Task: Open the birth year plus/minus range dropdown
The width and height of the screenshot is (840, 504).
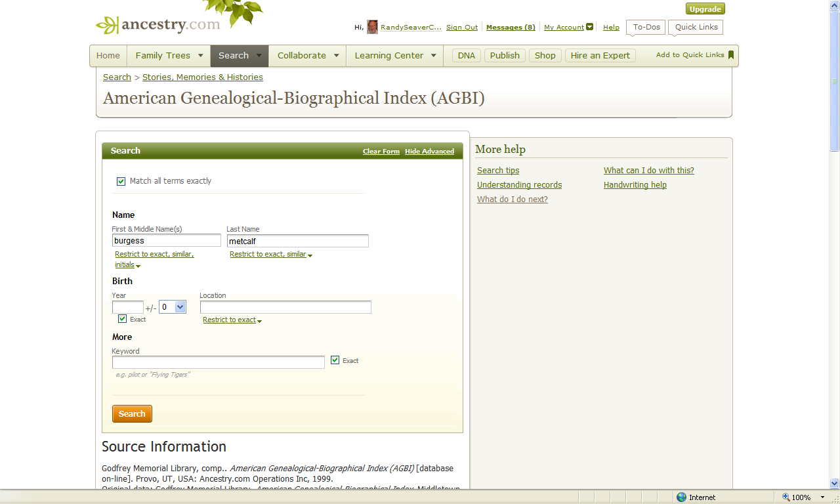Action: coord(173,307)
